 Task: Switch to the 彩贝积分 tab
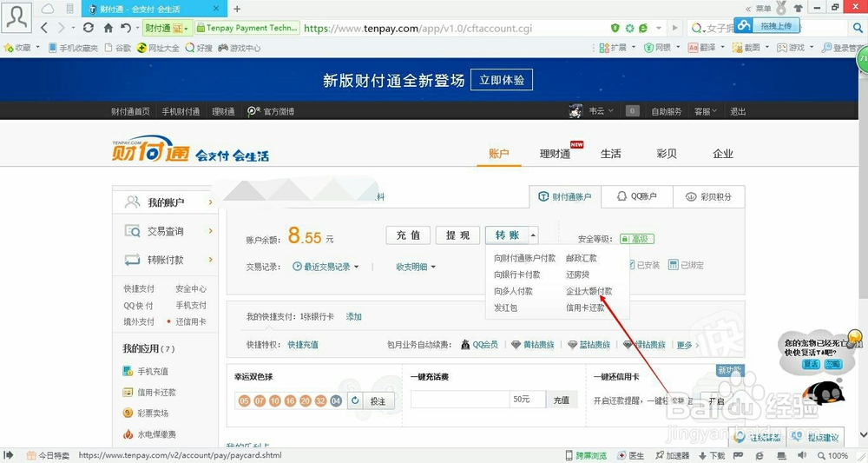pos(708,196)
